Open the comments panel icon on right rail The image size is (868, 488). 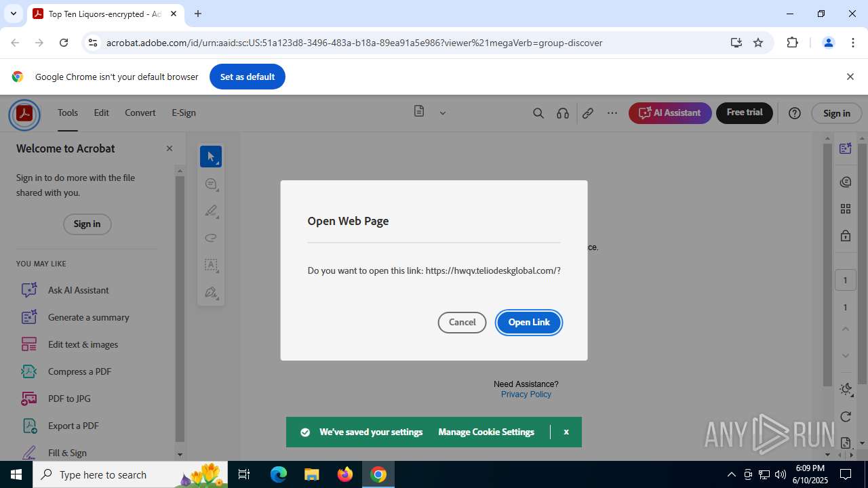click(846, 182)
